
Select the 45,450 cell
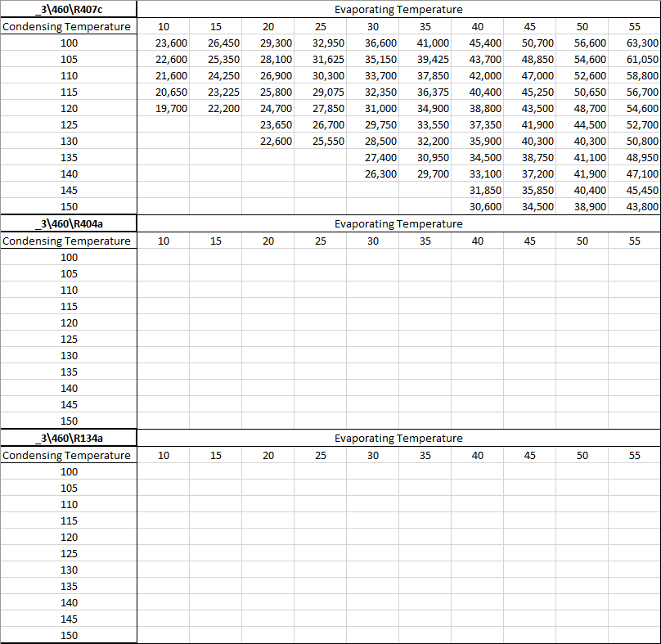click(634, 190)
